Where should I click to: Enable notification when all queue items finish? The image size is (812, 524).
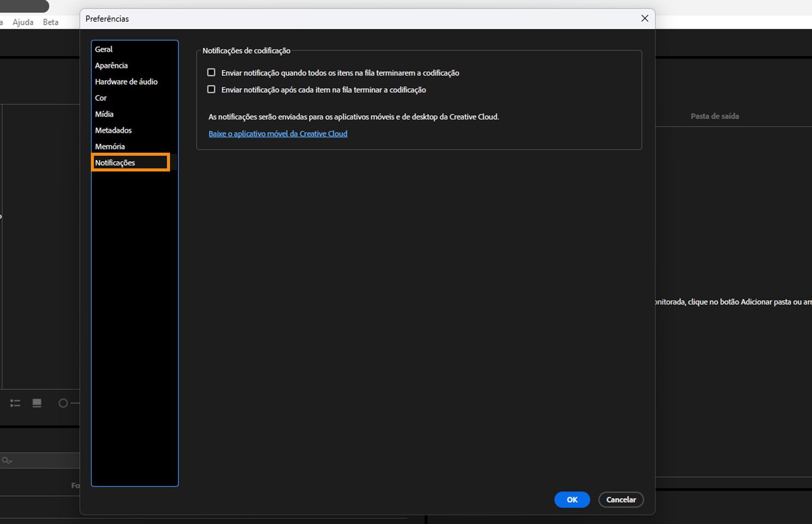coord(211,73)
